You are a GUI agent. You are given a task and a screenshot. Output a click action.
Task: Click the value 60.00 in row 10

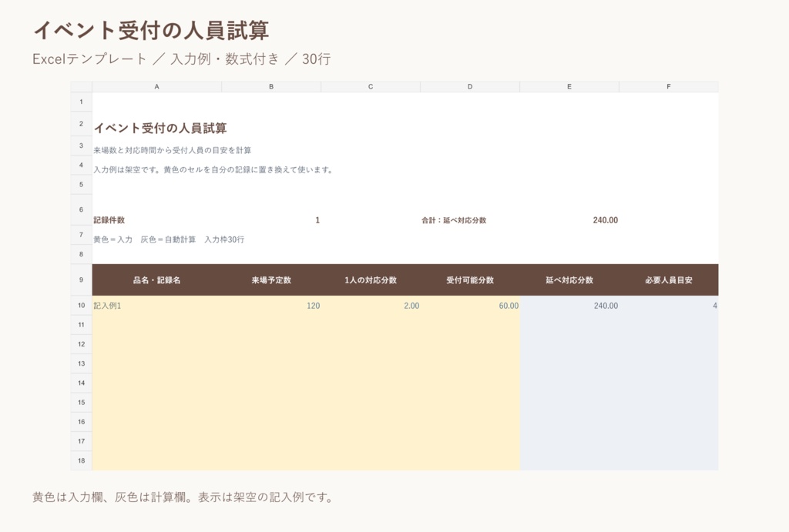(509, 306)
